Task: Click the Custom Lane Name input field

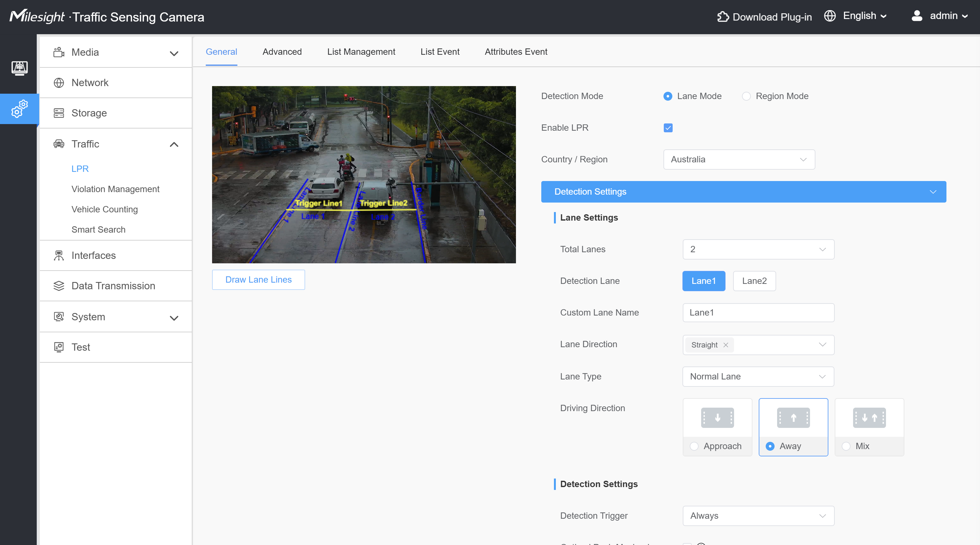Action: [x=758, y=313]
